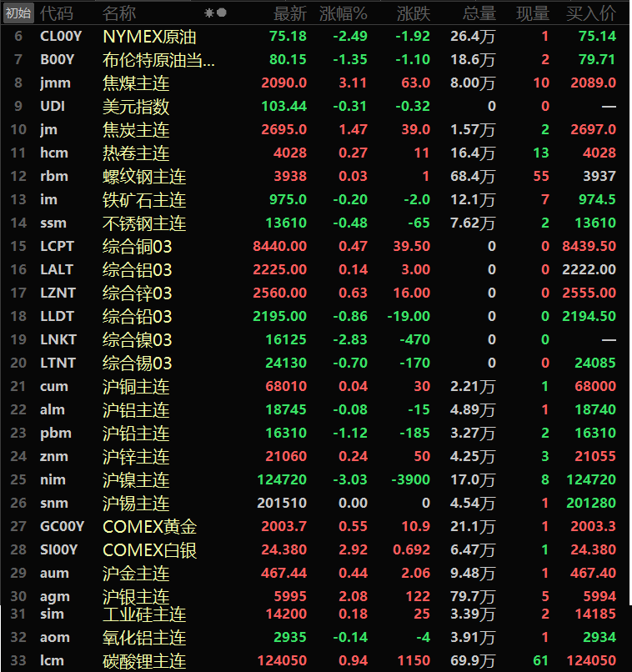Image resolution: width=632 pixels, height=672 pixels.
Task: Select the COMEX黄金 row
Action: point(316,527)
